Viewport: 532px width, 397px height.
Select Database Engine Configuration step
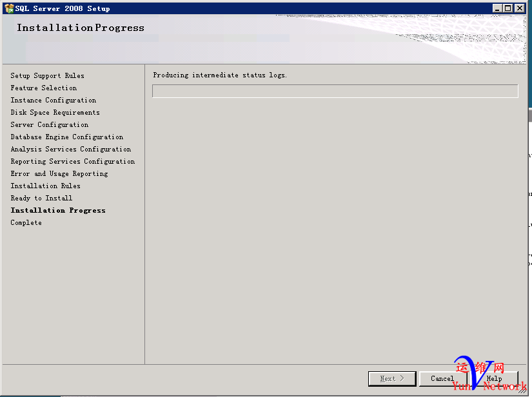[x=67, y=137]
